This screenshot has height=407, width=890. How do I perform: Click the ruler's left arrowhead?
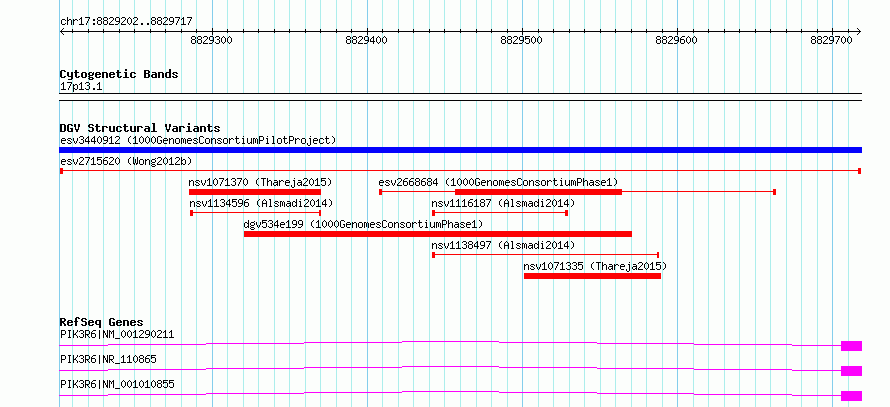[62, 32]
